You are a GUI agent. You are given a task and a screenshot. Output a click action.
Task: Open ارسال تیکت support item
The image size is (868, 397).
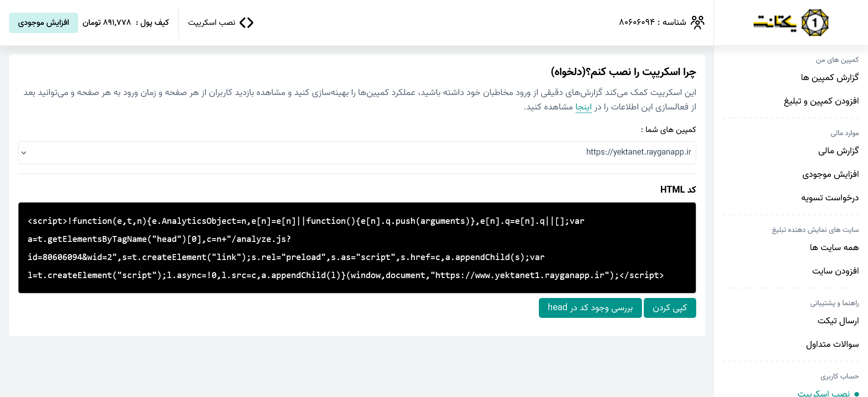pyautogui.click(x=838, y=321)
